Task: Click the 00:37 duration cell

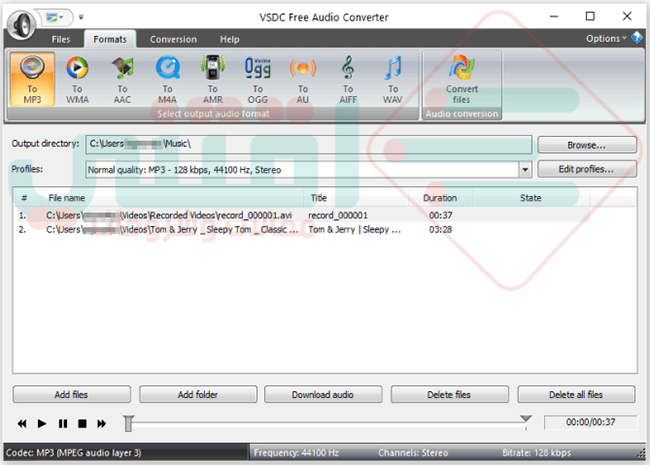Action: coord(441,216)
